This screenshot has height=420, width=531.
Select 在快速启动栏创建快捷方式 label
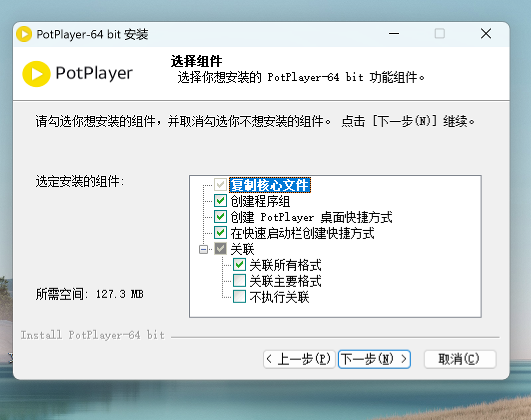click(302, 233)
